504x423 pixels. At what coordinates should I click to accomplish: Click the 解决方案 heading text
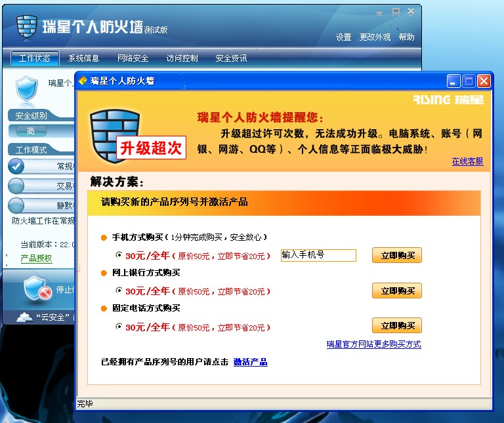click(x=117, y=182)
